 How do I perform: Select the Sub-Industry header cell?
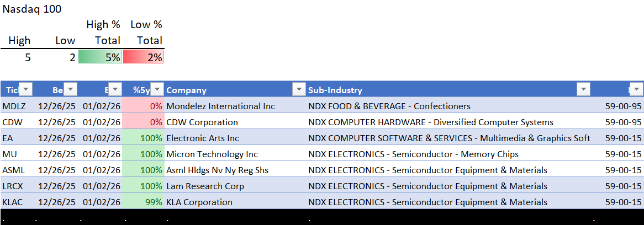click(449, 90)
